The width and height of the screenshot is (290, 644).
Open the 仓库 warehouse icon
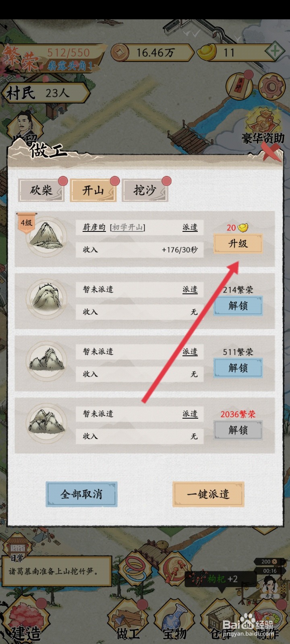(220, 620)
